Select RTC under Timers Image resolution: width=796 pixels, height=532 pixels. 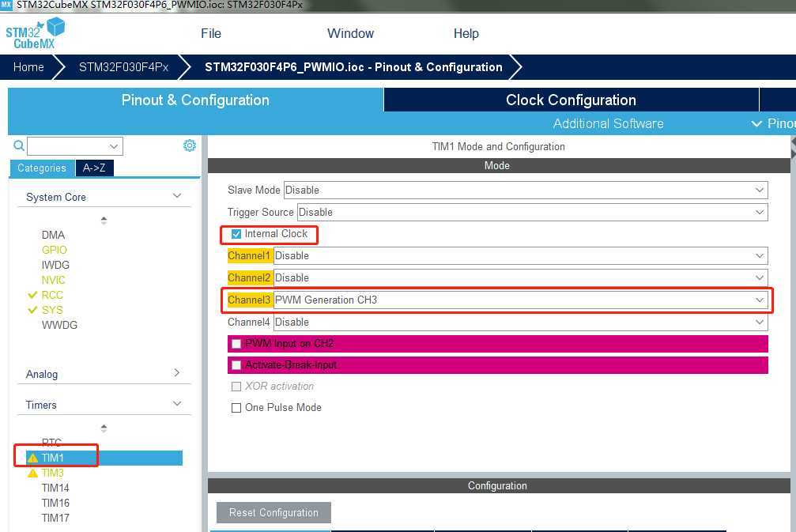click(51, 442)
